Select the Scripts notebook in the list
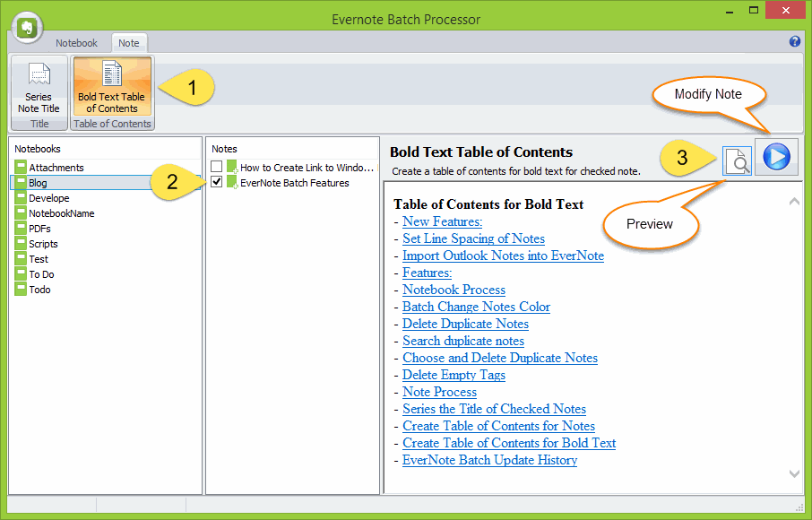Screen dimensions: 812x520 point(43,244)
